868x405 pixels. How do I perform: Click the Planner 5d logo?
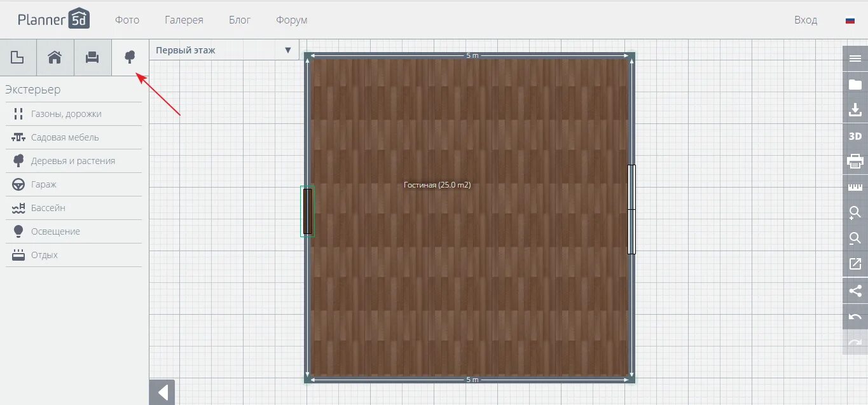[x=54, y=19]
